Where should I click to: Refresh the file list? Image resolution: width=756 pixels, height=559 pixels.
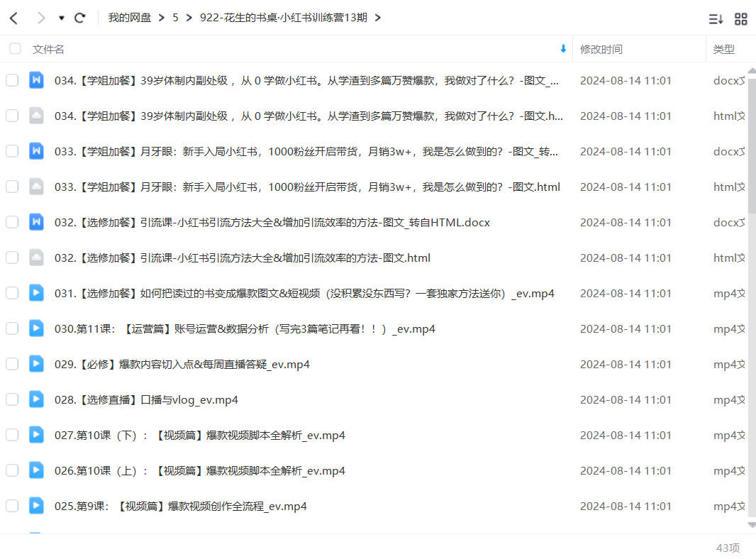pos(80,18)
